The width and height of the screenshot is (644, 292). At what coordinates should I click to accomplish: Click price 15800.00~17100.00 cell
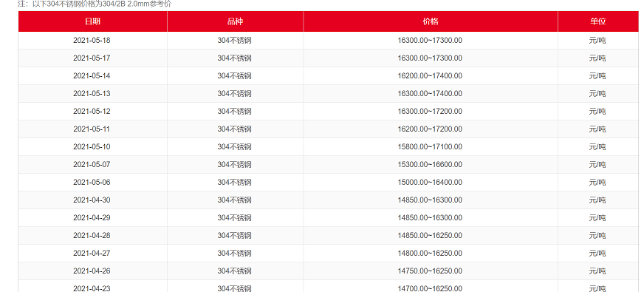click(x=430, y=147)
